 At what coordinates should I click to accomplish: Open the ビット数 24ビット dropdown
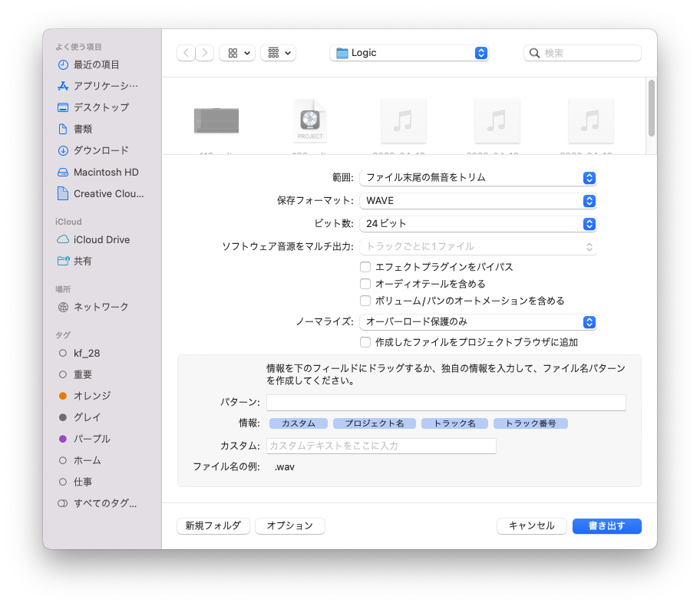click(477, 224)
